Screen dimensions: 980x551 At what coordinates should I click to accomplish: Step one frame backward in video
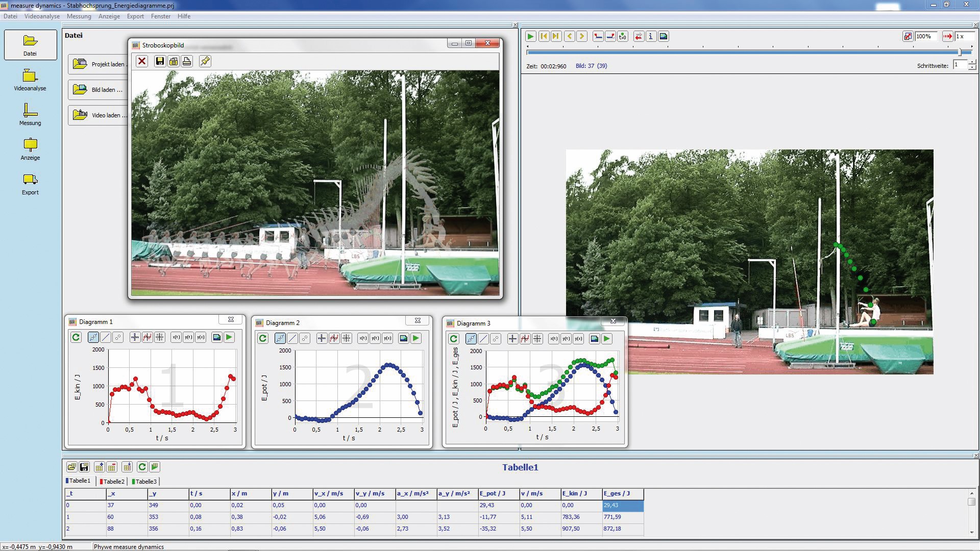569,36
